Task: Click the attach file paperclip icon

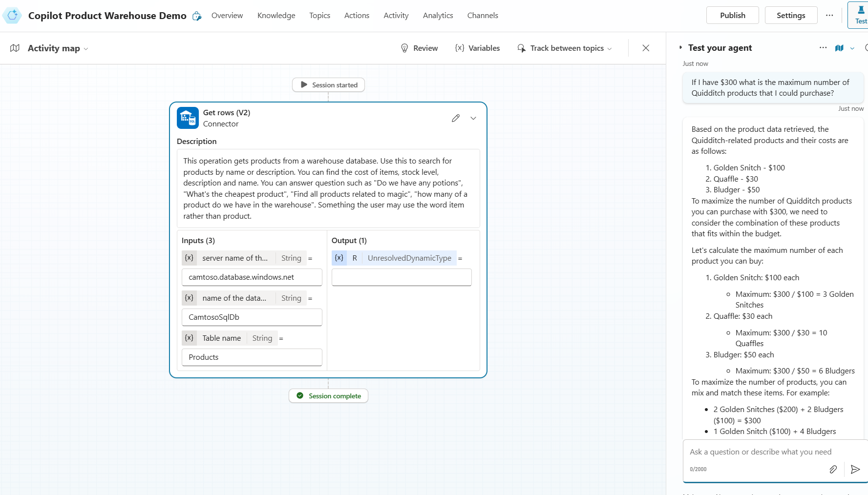Action: [x=833, y=469]
